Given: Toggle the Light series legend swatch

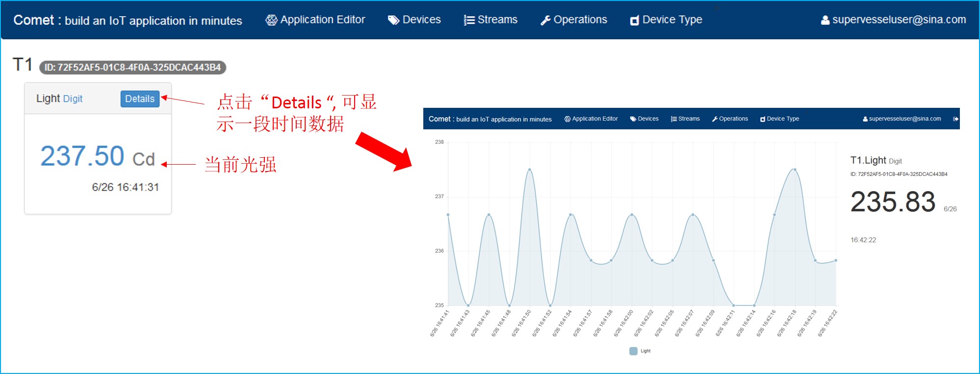Looking at the screenshot, I should point(633,351).
